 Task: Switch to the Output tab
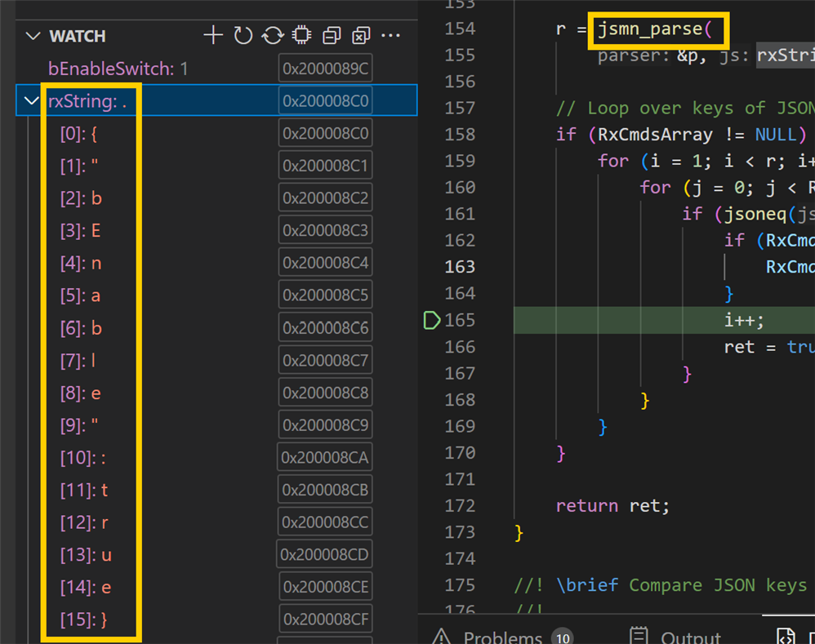(x=675, y=636)
